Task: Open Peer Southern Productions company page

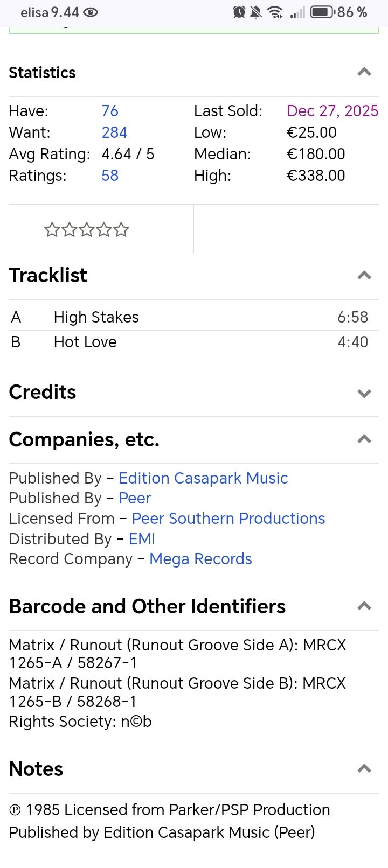Action: click(228, 519)
